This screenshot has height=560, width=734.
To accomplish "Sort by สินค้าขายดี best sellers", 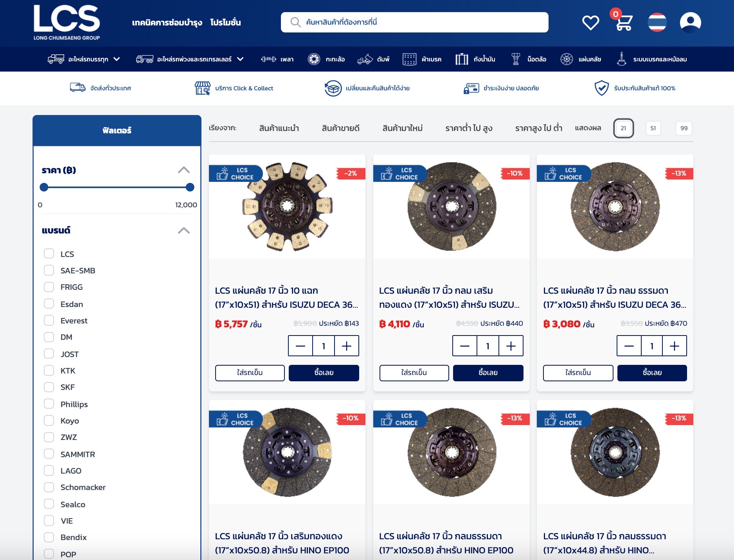I will click(x=340, y=128).
